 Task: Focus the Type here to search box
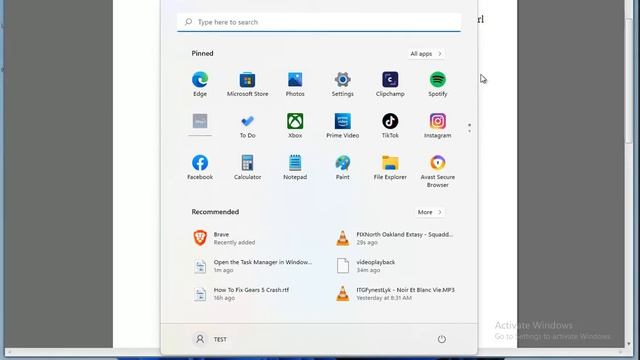pyautogui.click(x=319, y=22)
